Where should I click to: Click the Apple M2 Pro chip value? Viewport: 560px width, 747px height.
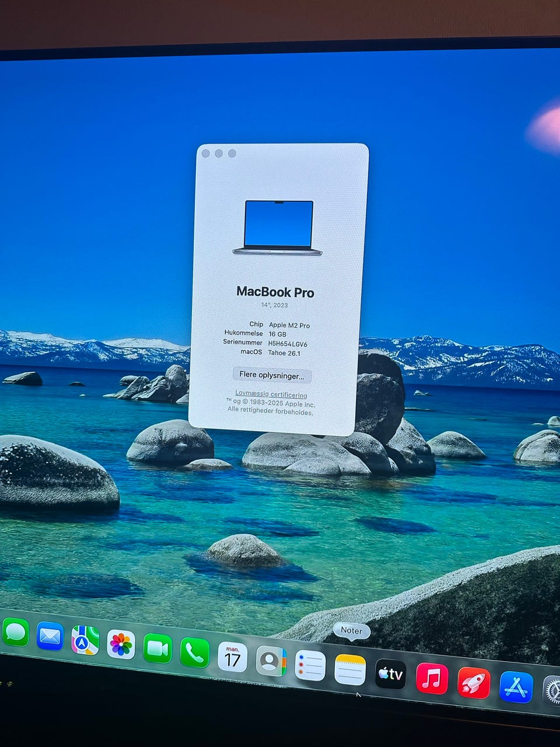click(x=289, y=325)
